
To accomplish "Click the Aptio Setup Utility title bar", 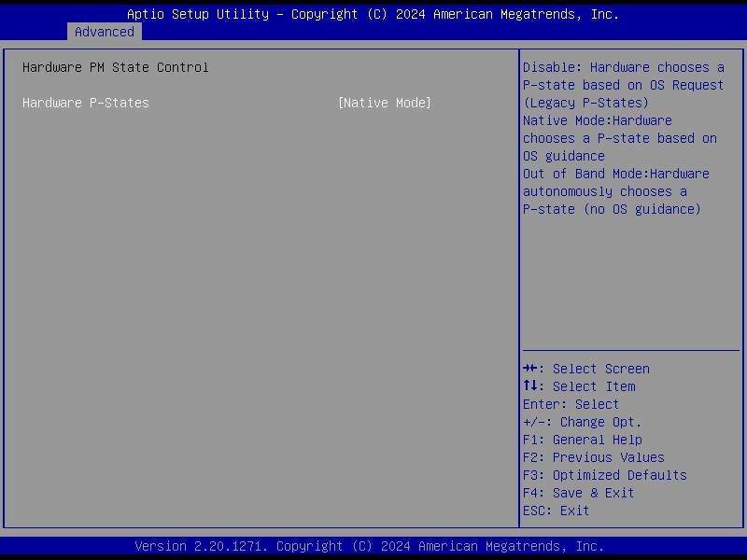I will 373,14.
